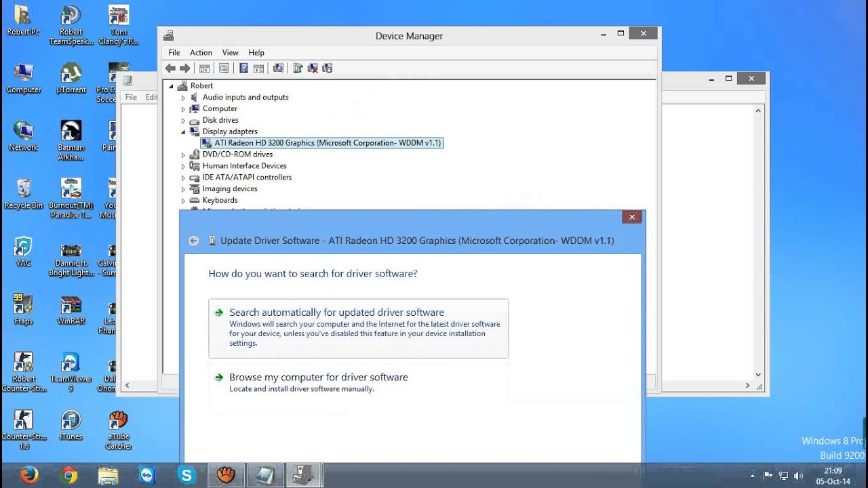Open Properties from the Device Manager toolbar
Viewport: 868px width, 488px height.
click(224, 68)
